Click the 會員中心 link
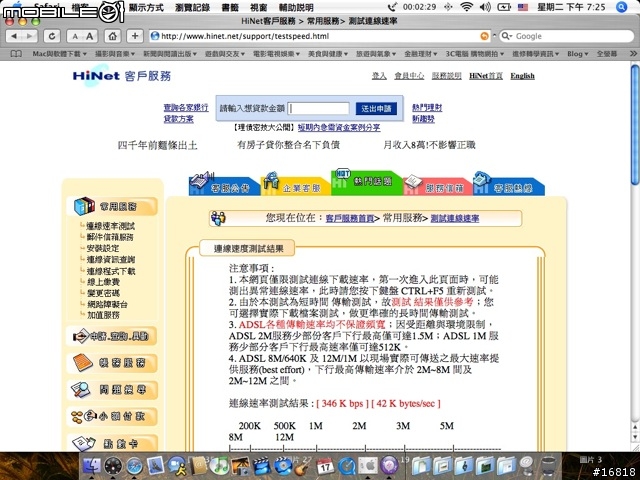 (409, 76)
